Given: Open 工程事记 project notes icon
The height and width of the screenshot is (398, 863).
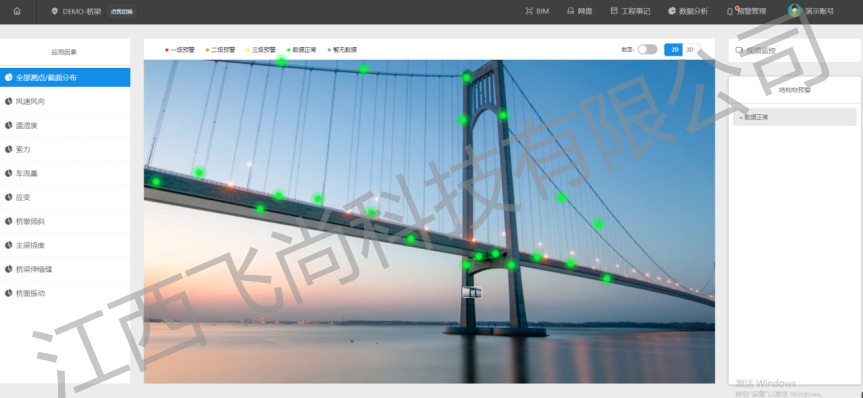Looking at the screenshot, I should pyautogui.click(x=614, y=11).
